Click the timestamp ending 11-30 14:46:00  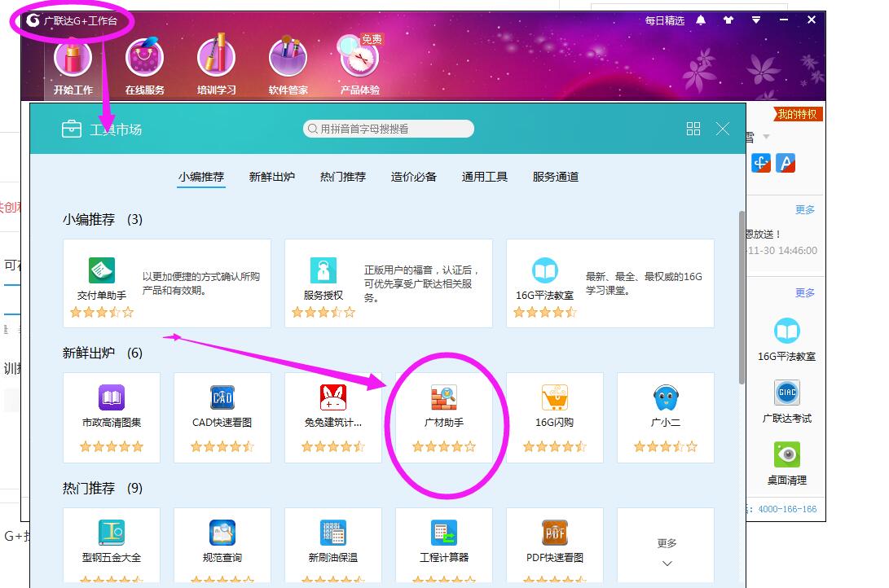781,250
